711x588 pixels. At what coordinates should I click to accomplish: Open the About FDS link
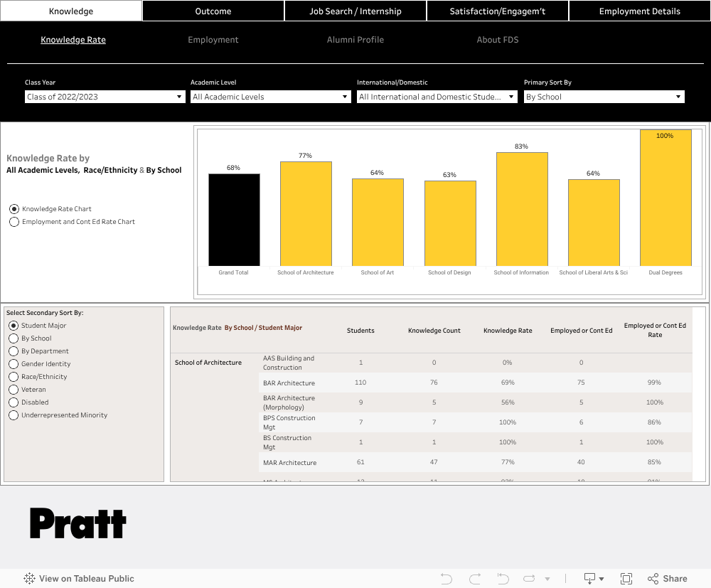498,40
